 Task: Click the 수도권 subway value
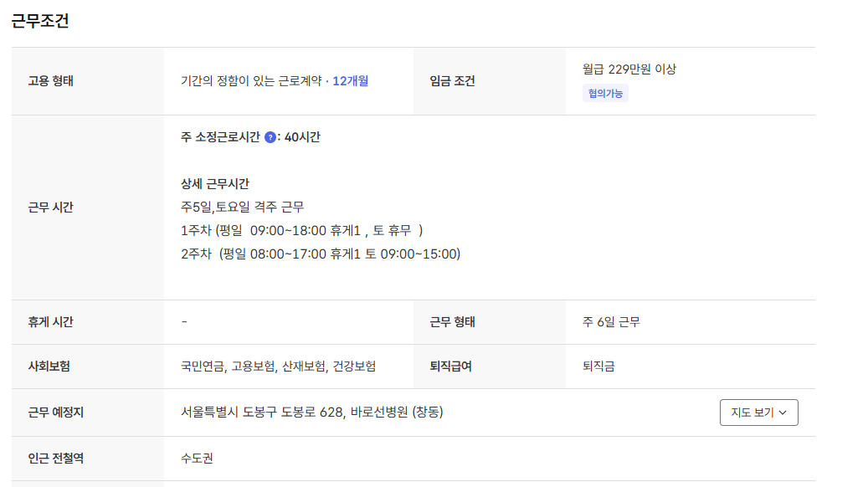click(197, 459)
